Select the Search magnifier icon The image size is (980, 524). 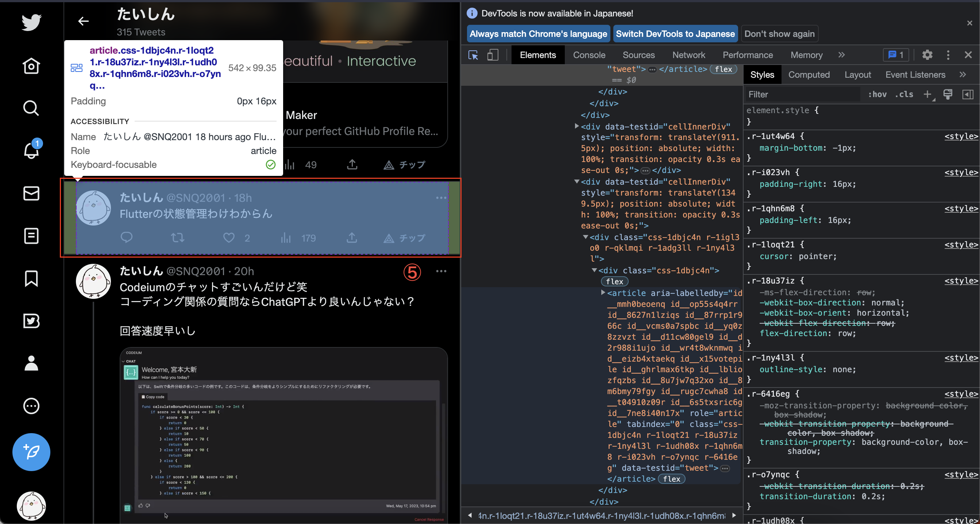[x=31, y=108]
